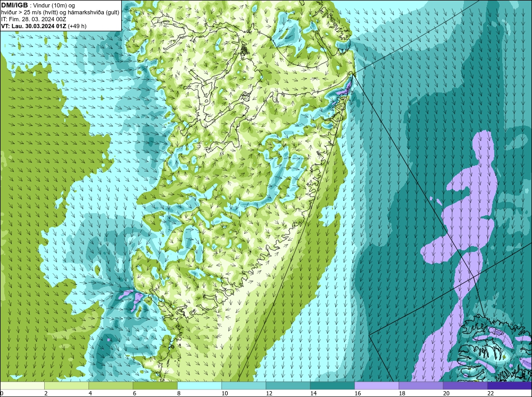Click the pale yellow 0–2 m/s legend swatch
The image size is (532, 397).
22,386
